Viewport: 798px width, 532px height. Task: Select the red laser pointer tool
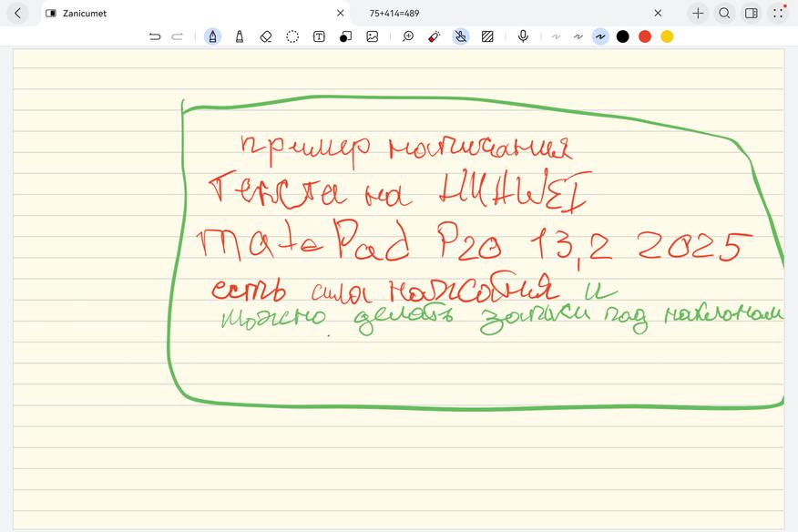coord(435,36)
